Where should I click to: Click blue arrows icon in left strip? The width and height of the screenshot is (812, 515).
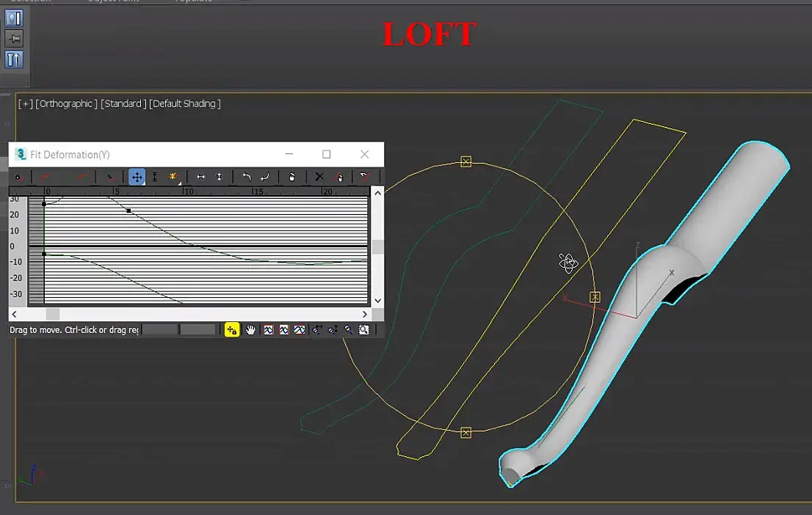[14, 59]
